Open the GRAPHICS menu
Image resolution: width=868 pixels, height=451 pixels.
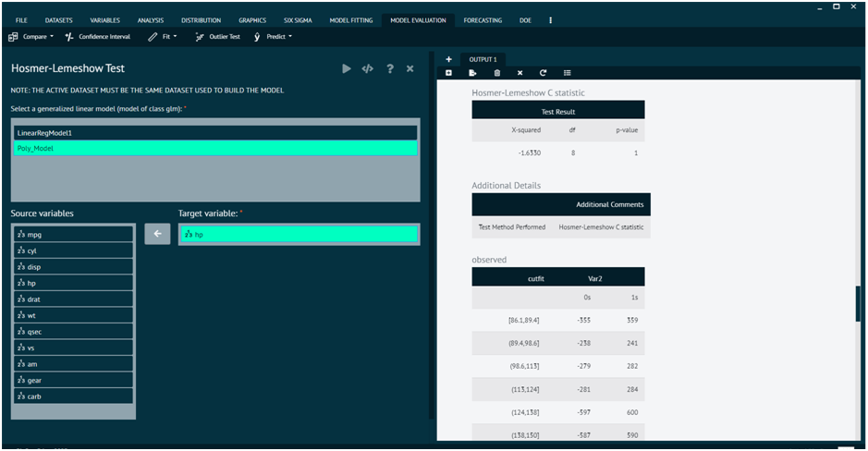(x=252, y=20)
